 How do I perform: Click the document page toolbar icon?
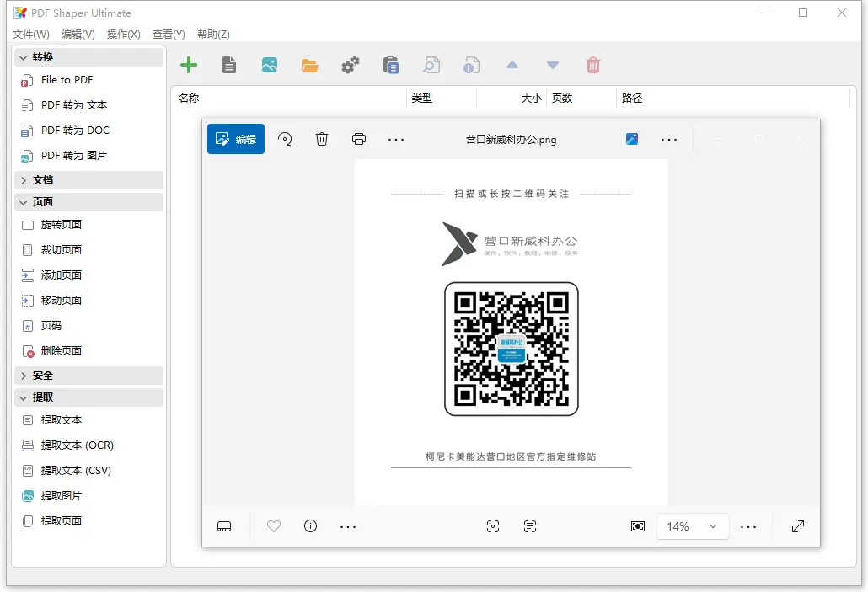click(x=229, y=66)
